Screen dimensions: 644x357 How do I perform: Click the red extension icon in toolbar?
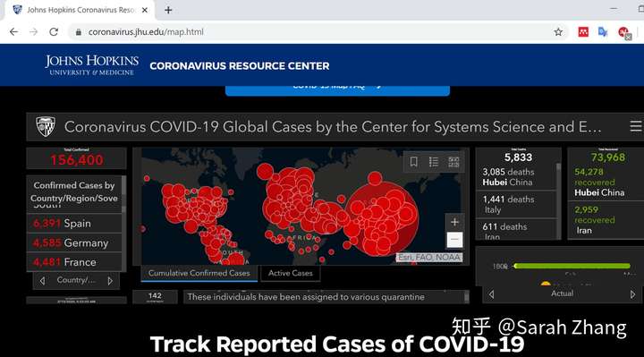(583, 32)
